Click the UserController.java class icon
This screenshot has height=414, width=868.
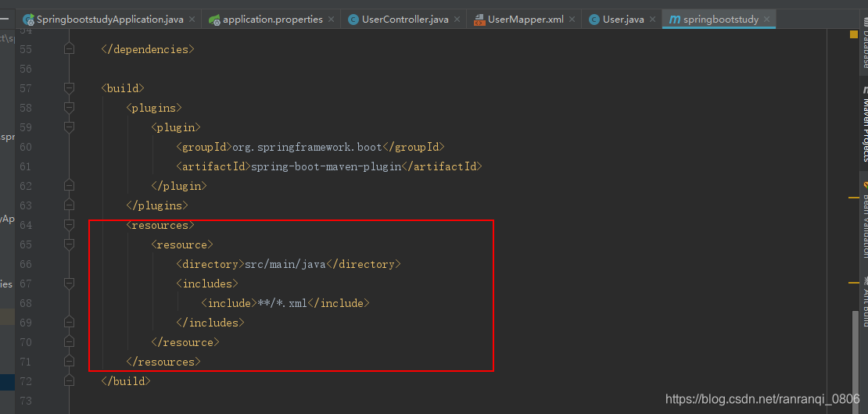[353, 20]
